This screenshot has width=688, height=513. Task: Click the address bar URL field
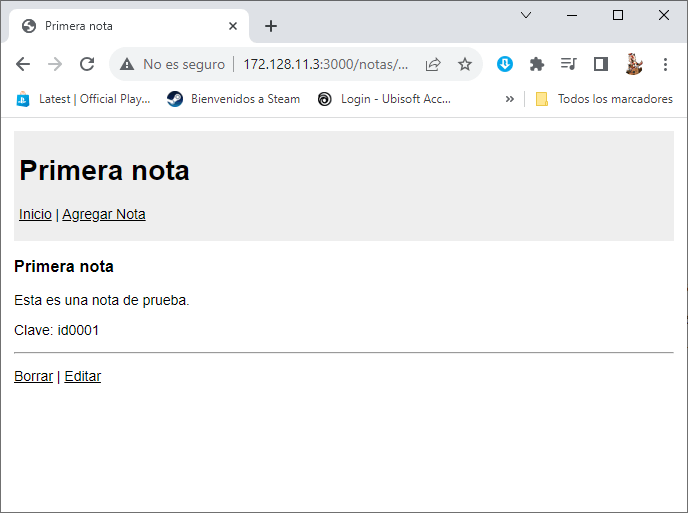coord(325,64)
